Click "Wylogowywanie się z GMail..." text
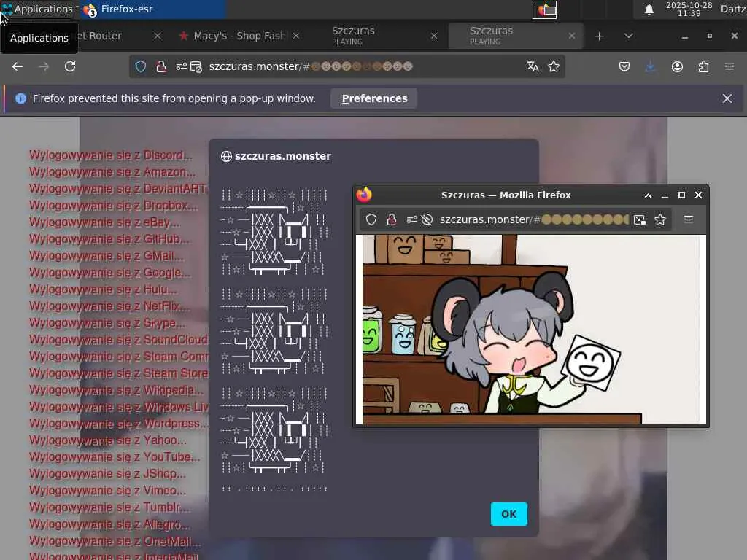This screenshot has height=560, width=747. pyautogui.click(x=107, y=256)
